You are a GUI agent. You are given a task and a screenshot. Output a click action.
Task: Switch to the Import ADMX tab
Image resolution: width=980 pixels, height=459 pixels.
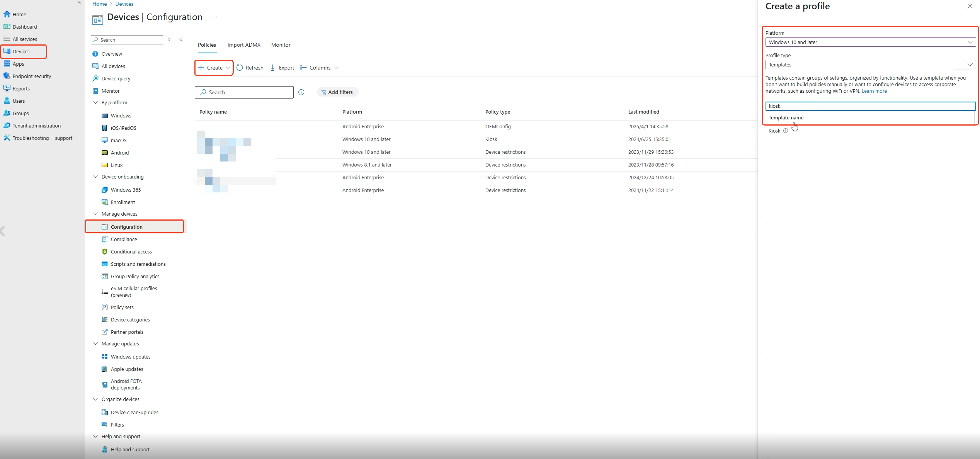click(244, 45)
